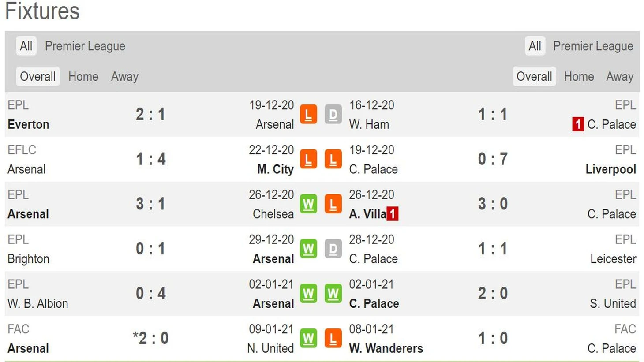Click orange L badge beside W. Wanderers
This screenshot has width=644, height=362.
tap(333, 339)
